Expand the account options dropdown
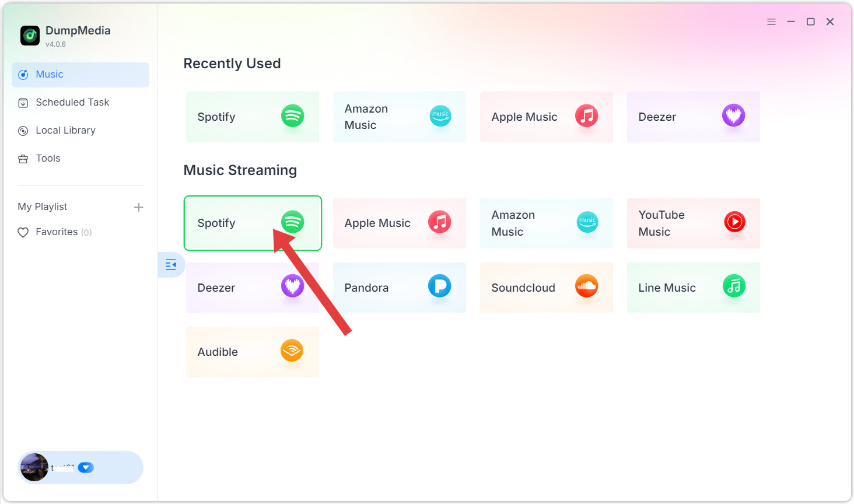 pyautogui.click(x=85, y=467)
